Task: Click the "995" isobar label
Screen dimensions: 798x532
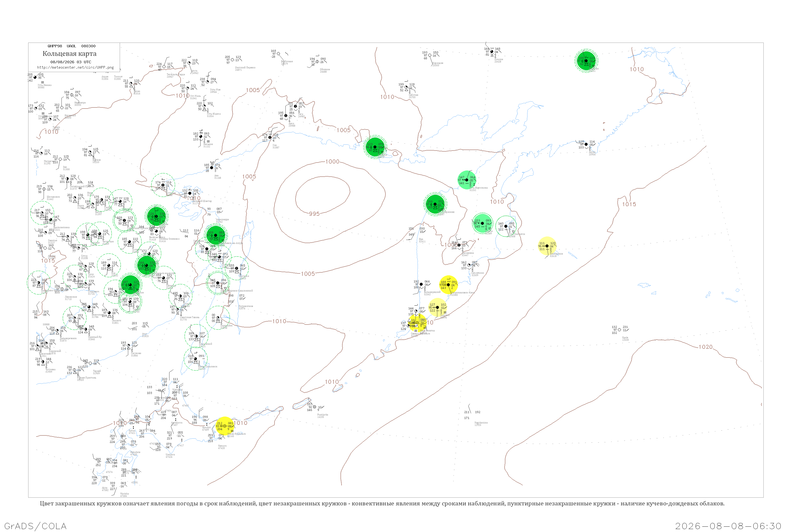Action: click(x=314, y=214)
